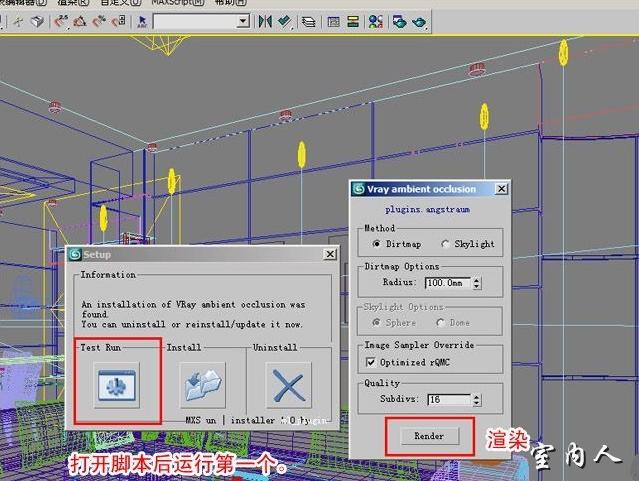The image size is (639, 481).
Task: Toggle keyboard shortcut override icon
Action: pos(37,21)
